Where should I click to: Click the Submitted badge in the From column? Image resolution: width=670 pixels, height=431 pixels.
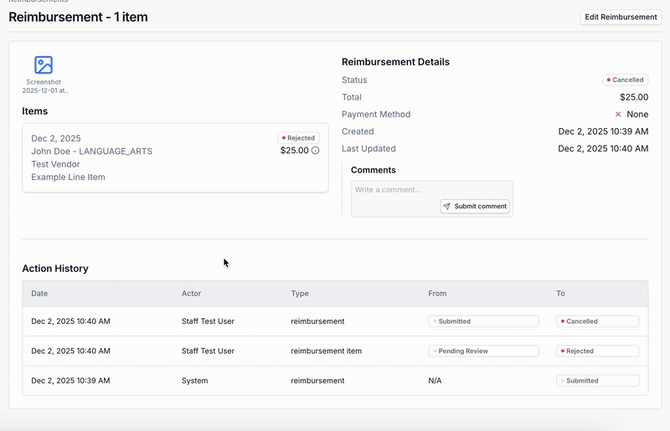pos(483,322)
